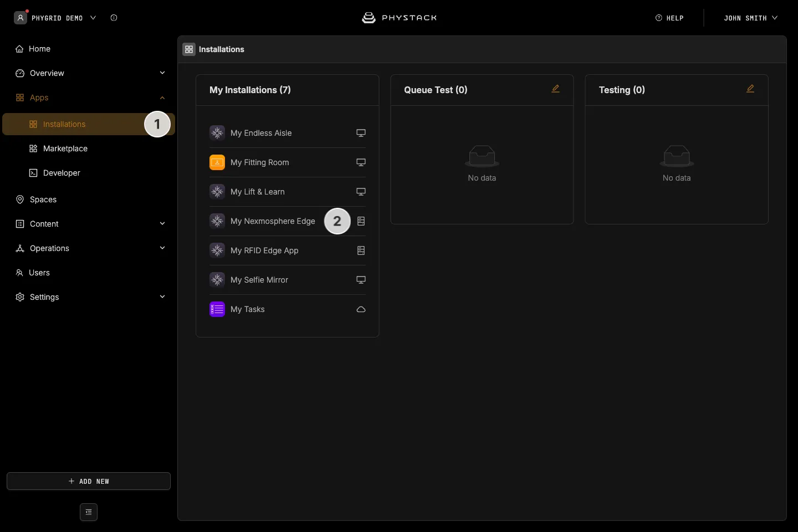
Task: Click the Queue Test (0) heading
Action: 436,90
